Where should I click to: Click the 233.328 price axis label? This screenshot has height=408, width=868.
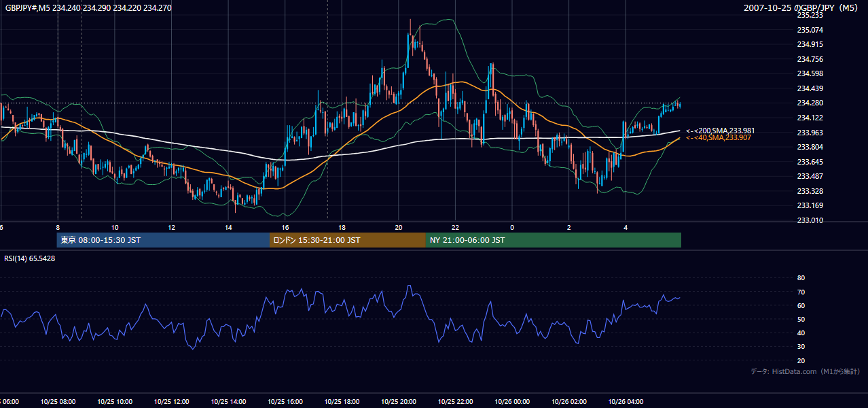(x=810, y=191)
